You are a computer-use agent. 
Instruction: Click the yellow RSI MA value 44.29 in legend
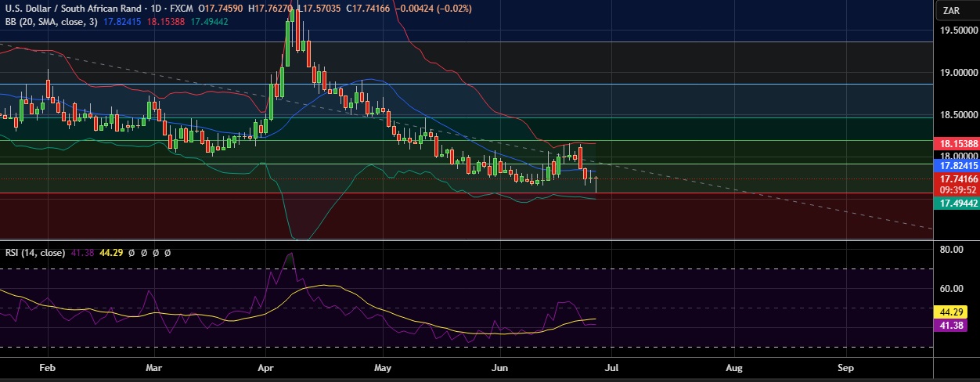pos(112,253)
